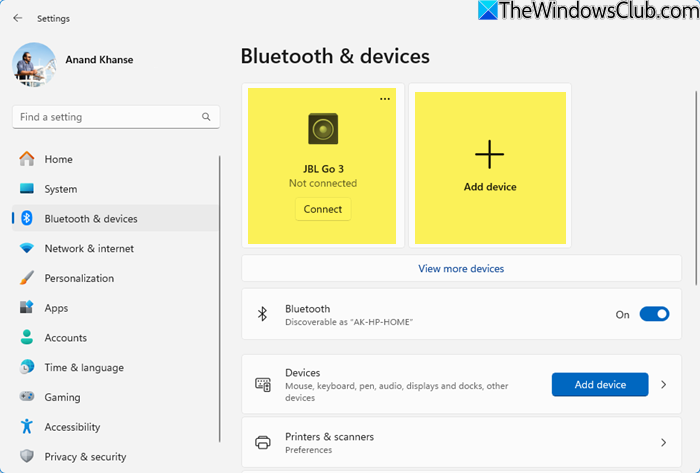Click the back arrow in Settings header
The image size is (700, 474).
tap(18, 18)
